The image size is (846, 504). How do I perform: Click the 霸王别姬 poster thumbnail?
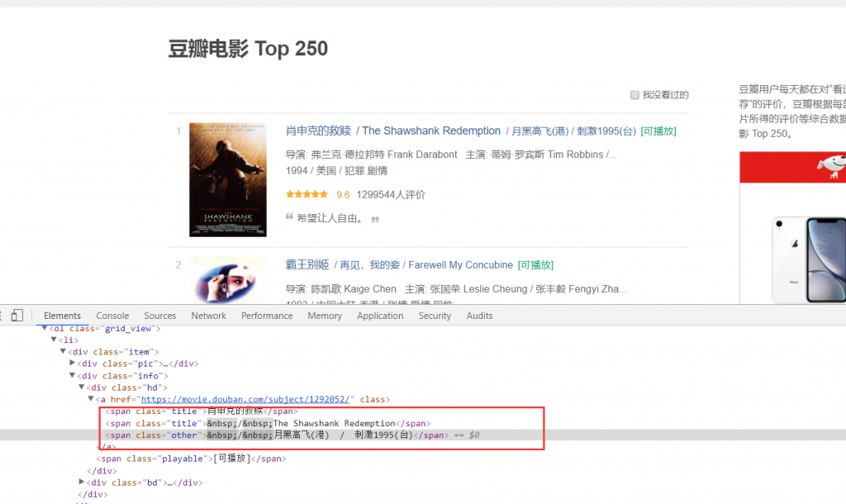coord(227,279)
